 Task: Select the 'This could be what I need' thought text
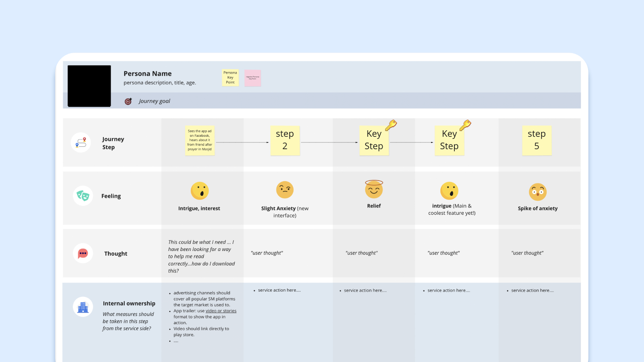[202, 257]
